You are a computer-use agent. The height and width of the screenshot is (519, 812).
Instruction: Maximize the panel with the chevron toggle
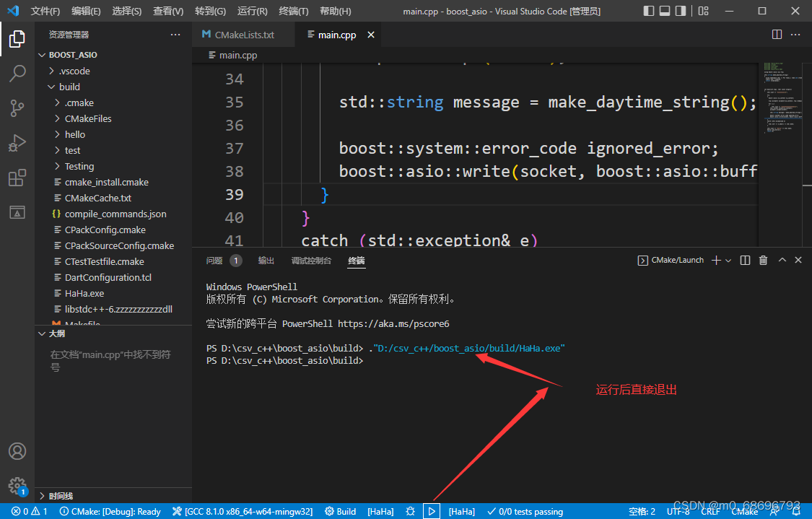(x=782, y=260)
